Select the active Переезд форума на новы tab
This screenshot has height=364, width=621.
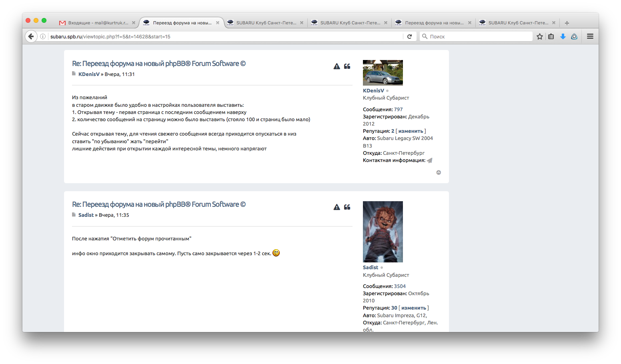point(182,23)
